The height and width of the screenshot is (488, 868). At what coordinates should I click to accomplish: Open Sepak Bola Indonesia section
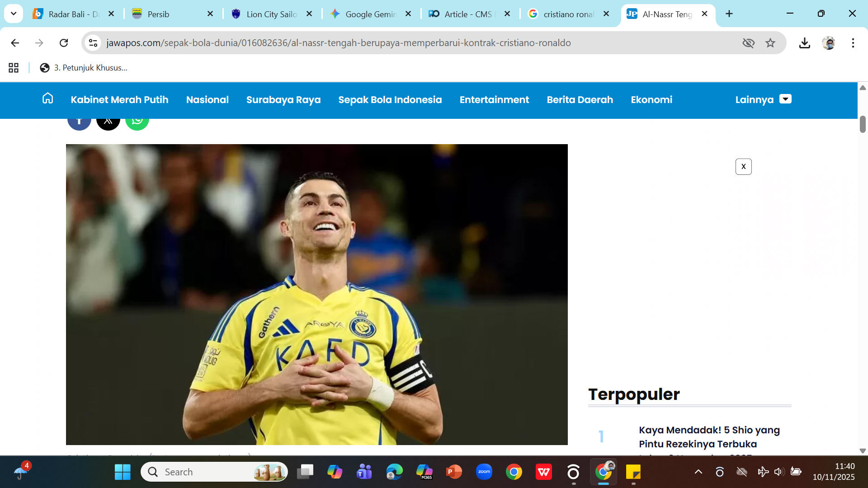tap(390, 100)
